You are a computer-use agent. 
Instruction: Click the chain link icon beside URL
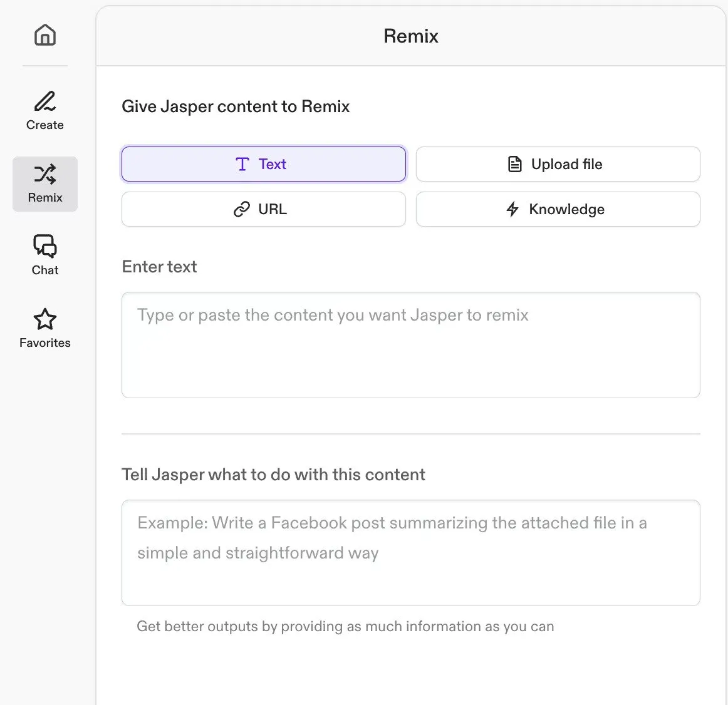tap(242, 209)
